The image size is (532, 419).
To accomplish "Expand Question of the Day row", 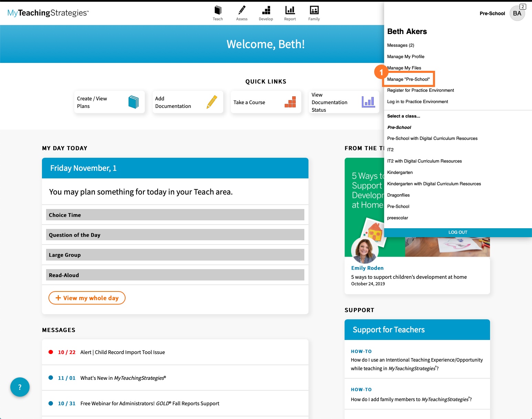I will coord(175,235).
